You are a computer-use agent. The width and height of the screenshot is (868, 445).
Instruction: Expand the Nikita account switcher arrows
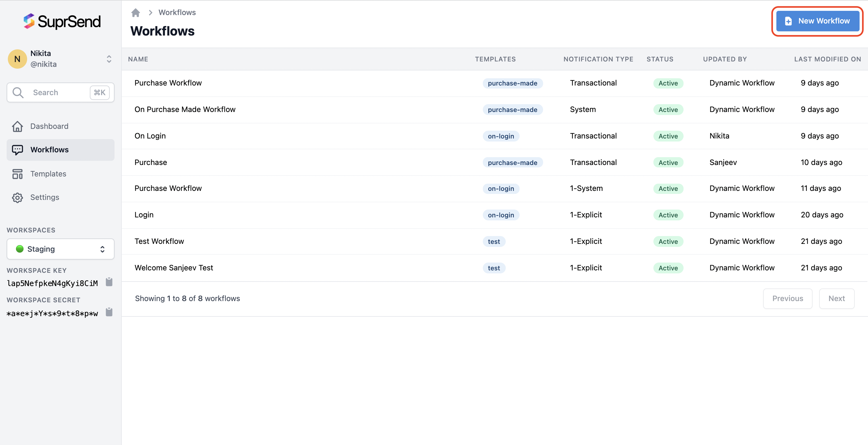tap(109, 59)
